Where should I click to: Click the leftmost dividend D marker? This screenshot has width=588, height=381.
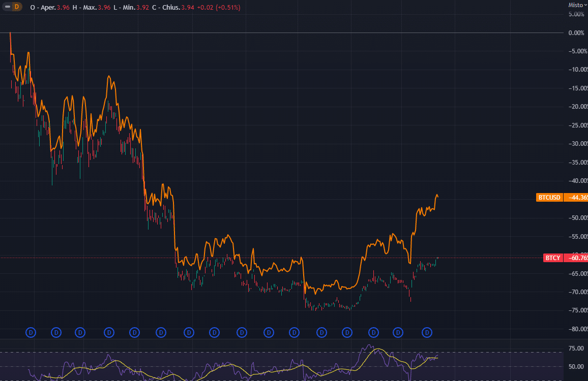click(x=31, y=333)
